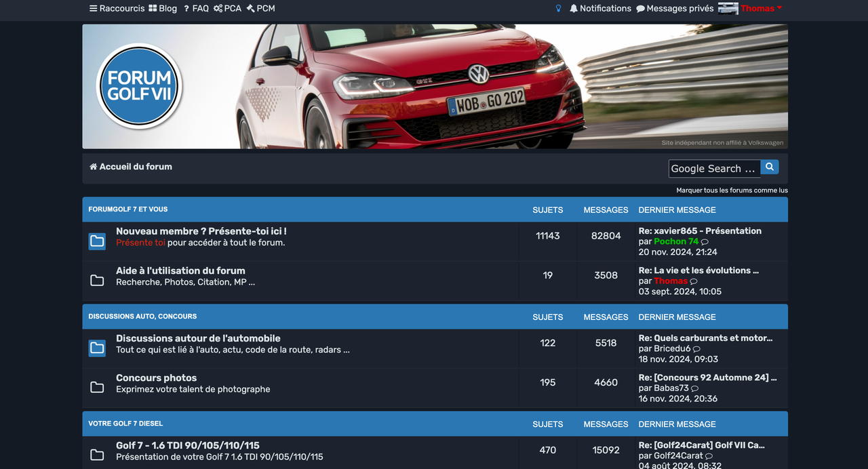This screenshot has height=469, width=868.
Task: Open Re: [Concours 92 Automne 24] post
Action: 708,378
